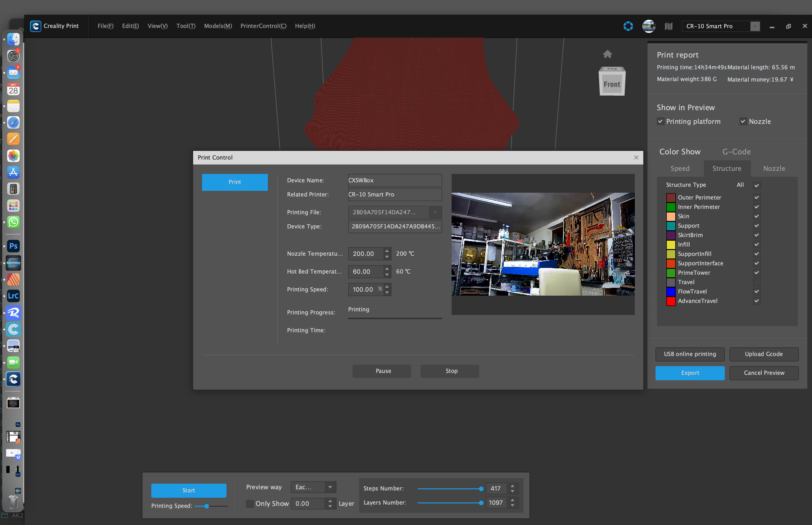Click the home view reset icon
This screenshot has height=525, width=812.
click(607, 54)
